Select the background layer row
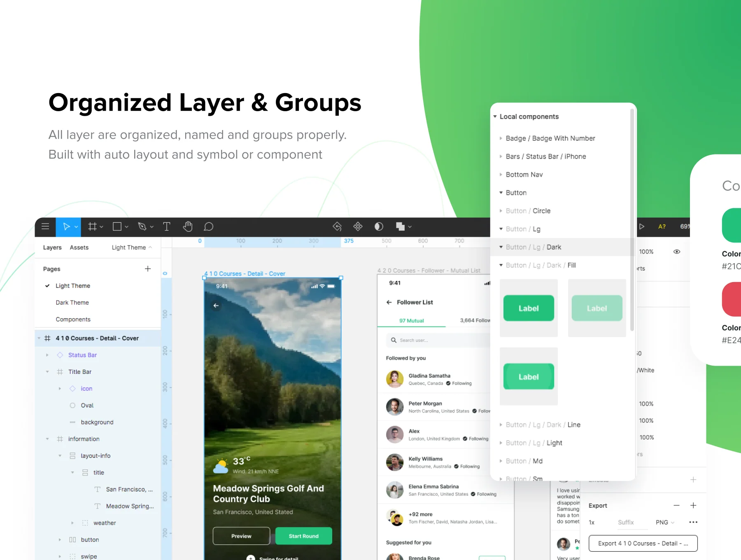 (x=98, y=422)
